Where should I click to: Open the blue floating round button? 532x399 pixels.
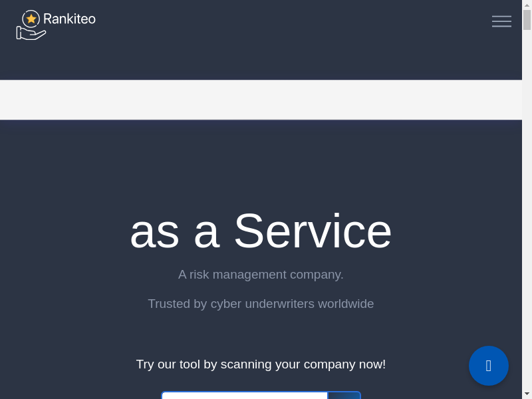[489, 366]
